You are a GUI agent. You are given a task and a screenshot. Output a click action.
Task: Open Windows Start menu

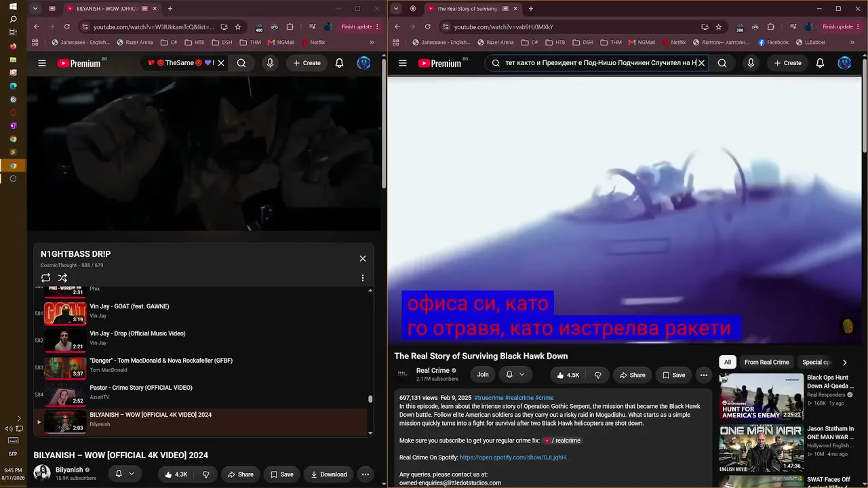pos(13,6)
